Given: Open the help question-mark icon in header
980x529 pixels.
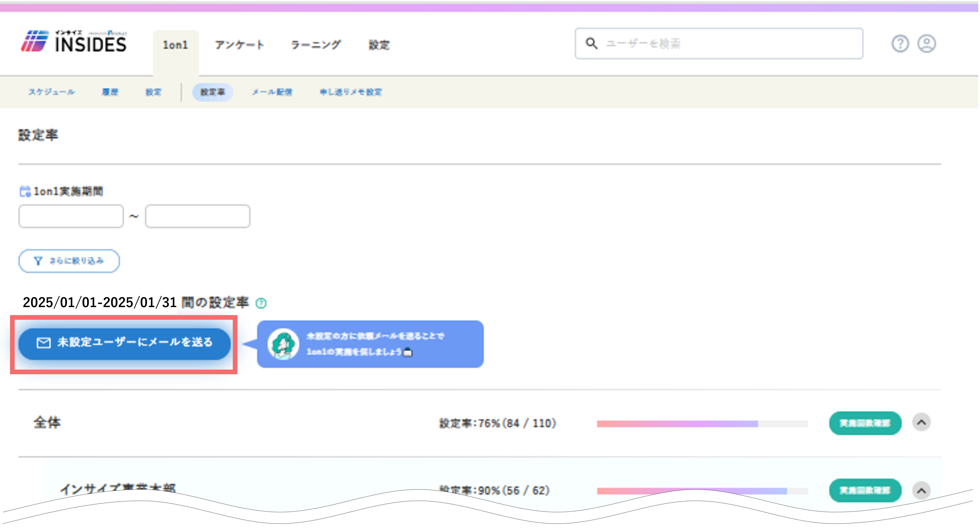Looking at the screenshot, I should point(900,44).
